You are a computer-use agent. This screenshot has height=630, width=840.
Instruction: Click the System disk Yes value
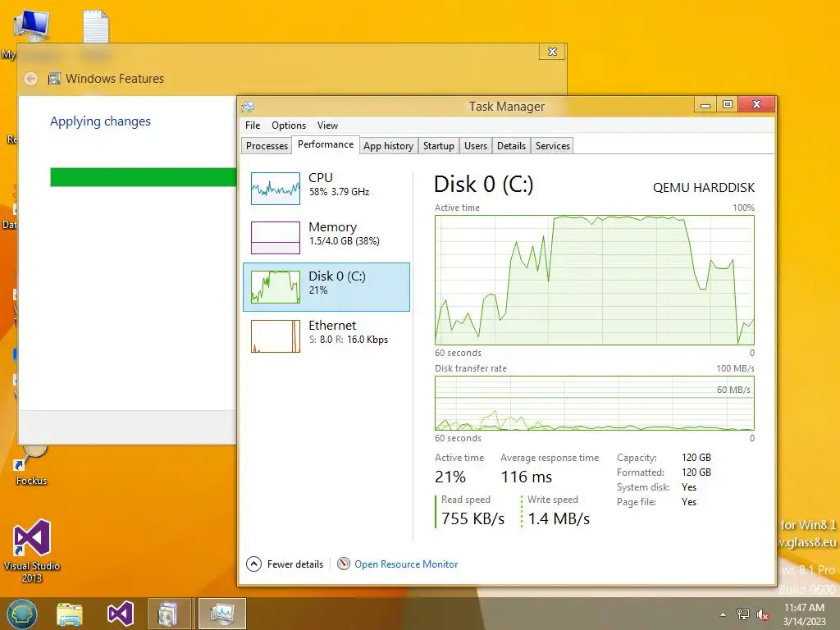coord(689,487)
